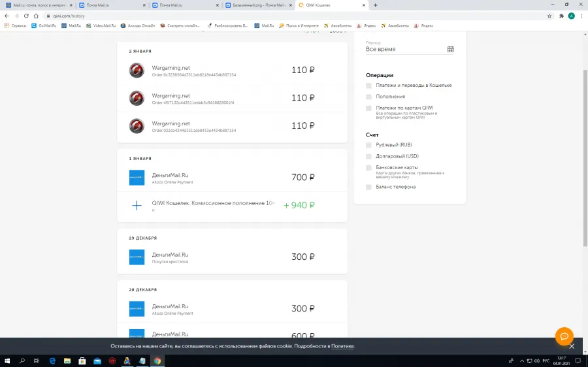Screen dimensions: 588x367
Task: Open a new browser tab with the plus
Action: pos(376,5)
